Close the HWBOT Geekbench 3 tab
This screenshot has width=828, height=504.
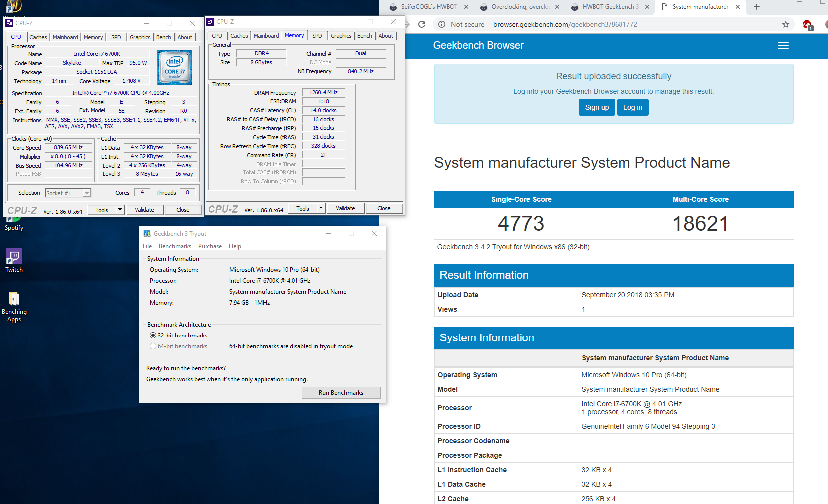[647, 7]
